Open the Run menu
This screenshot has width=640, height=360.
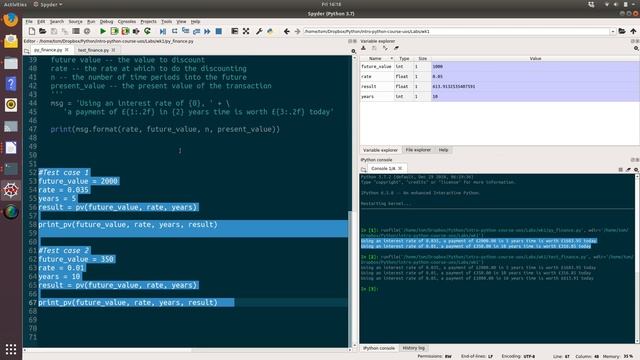(91, 22)
